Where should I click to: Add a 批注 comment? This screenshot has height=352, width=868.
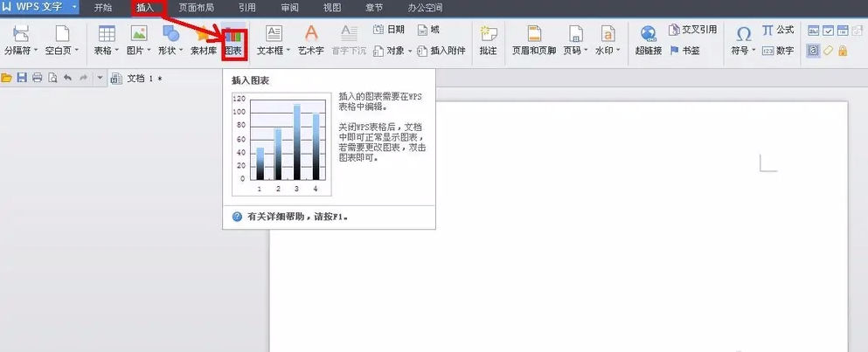(489, 40)
